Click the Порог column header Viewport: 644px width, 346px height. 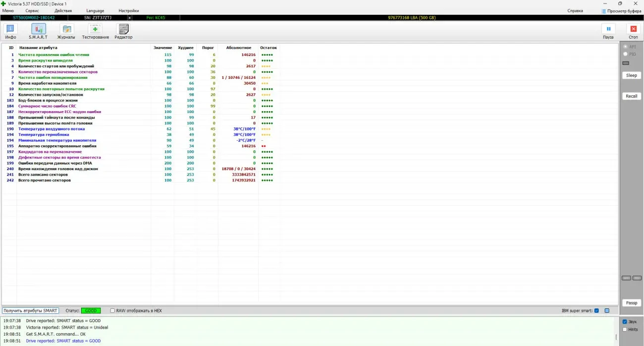(209, 48)
